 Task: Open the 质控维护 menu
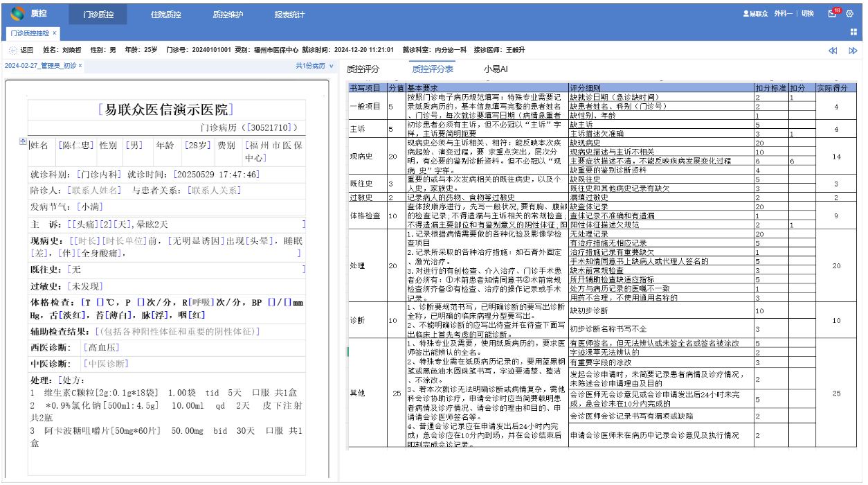click(228, 14)
